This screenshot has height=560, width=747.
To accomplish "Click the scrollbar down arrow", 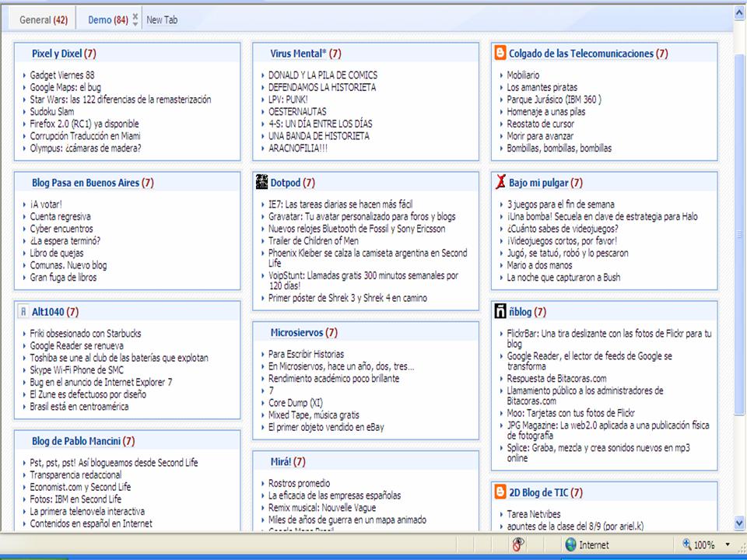I will pyautogui.click(x=739, y=523).
